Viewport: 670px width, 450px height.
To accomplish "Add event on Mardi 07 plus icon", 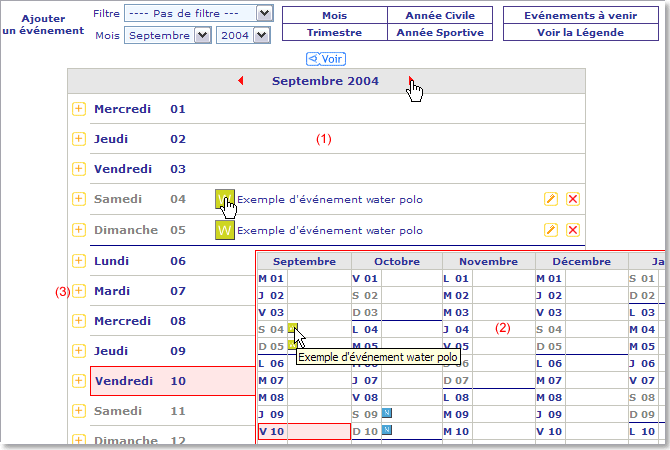I will [x=79, y=291].
